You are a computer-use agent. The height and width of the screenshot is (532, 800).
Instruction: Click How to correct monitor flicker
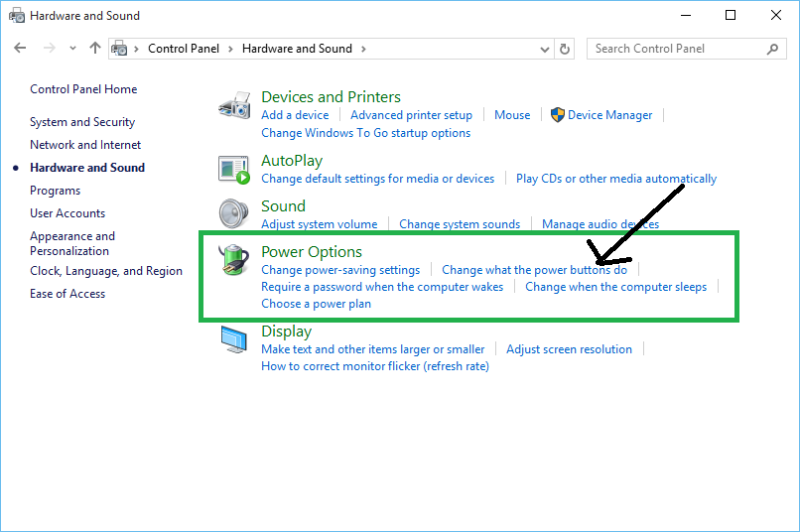click(x=375, y=366)
